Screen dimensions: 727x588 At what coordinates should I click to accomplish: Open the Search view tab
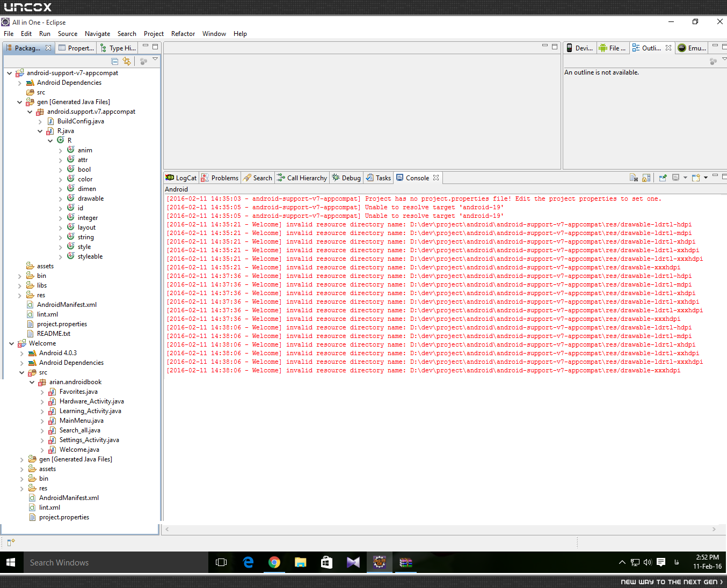[258, 178]
